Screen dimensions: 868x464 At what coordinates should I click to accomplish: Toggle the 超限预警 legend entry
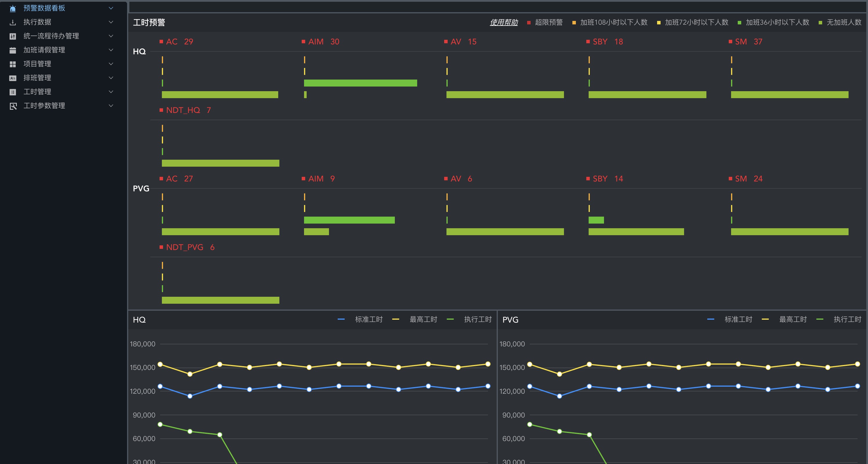click(545, 23)
